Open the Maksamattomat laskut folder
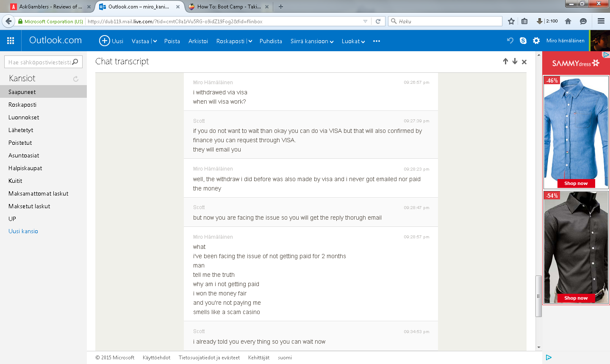This screenshot has height=364, width=610. point(43,193)
